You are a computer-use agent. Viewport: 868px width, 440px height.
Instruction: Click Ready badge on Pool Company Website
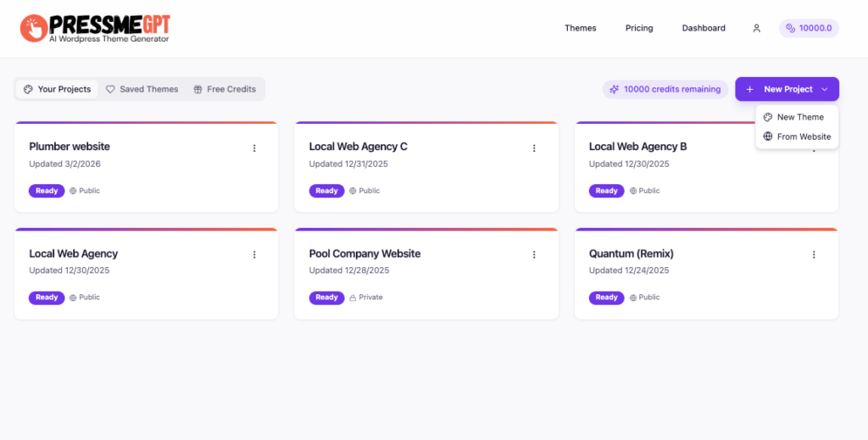[x=326, y=298]
